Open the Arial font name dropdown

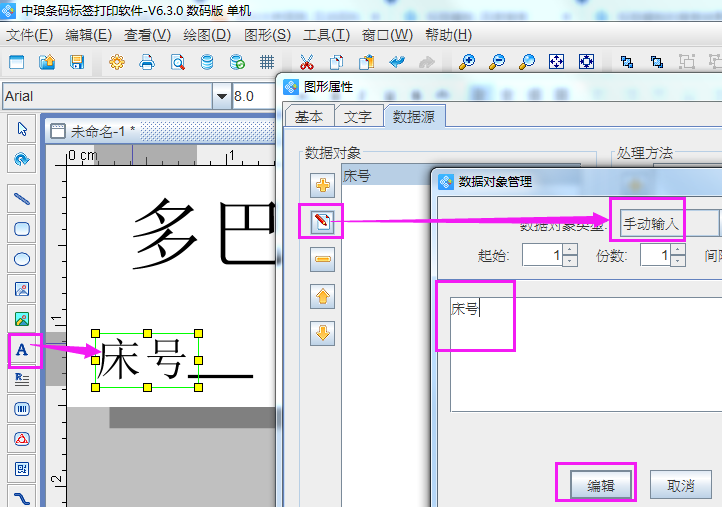pyautogui.click(x=221, y=96)
